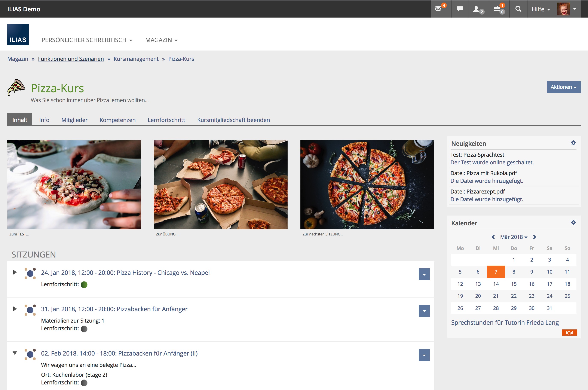Open actions dropdown for 31. Jan session
588x390 pixels.
[424, 311]
